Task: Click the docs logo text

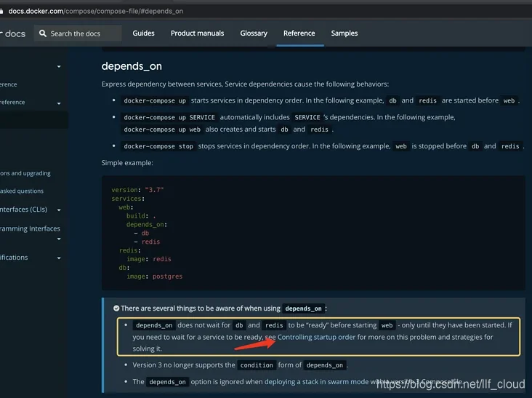Action: click(14, 33)
